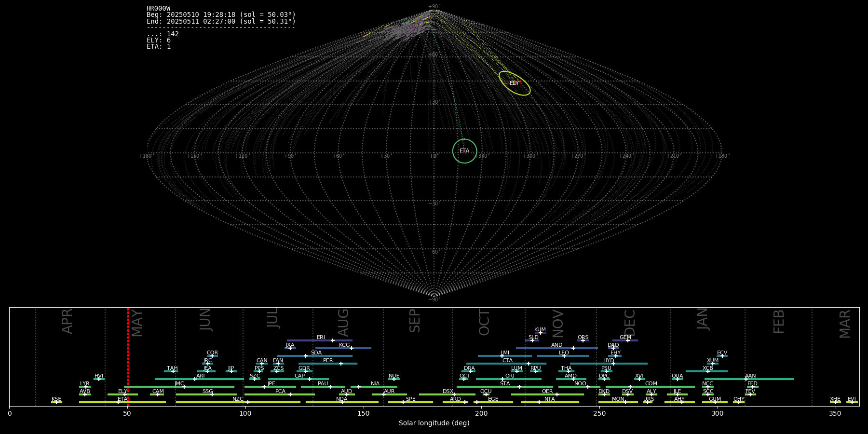Screen dimensions: 868x434
Task: Click the HVI shower label in the timeline
Action: coord(99,376)
